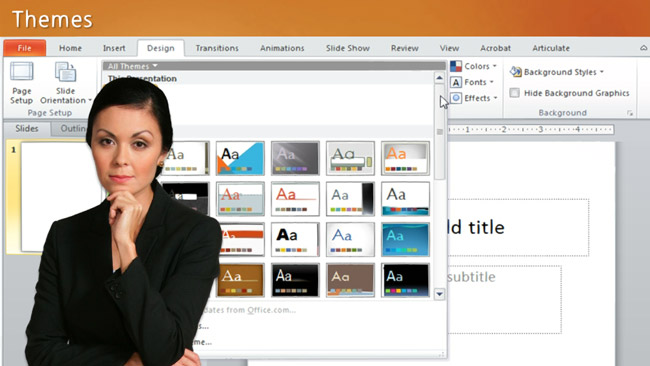Open the Acrobat tab

(x=495, y=48)
